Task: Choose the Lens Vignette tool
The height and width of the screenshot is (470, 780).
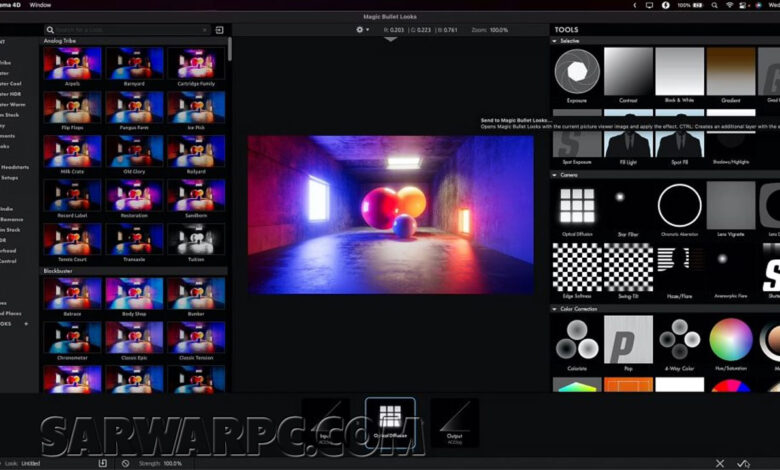Action: point(731,205)
